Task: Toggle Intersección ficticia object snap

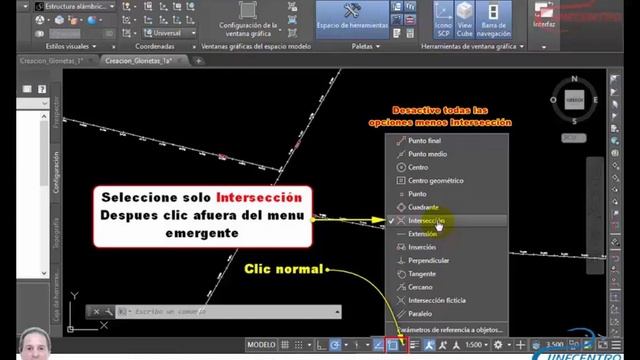Action: pos(447,300)
